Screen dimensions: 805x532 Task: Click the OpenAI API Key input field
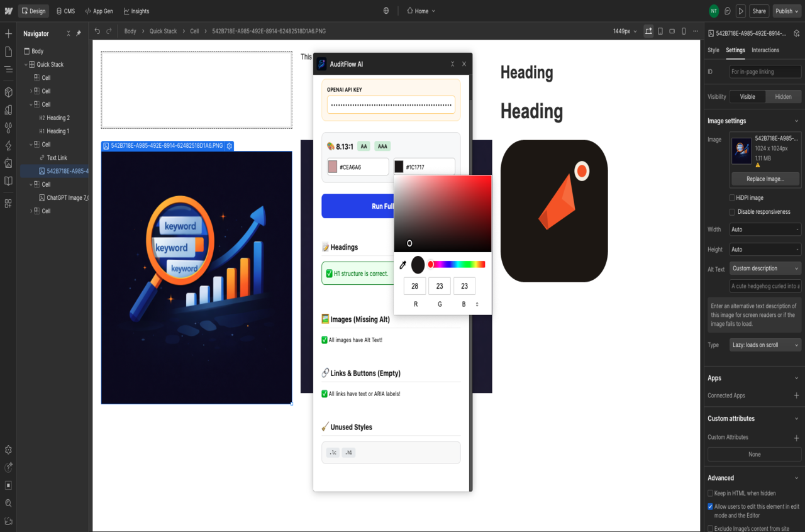pos(391,105)
